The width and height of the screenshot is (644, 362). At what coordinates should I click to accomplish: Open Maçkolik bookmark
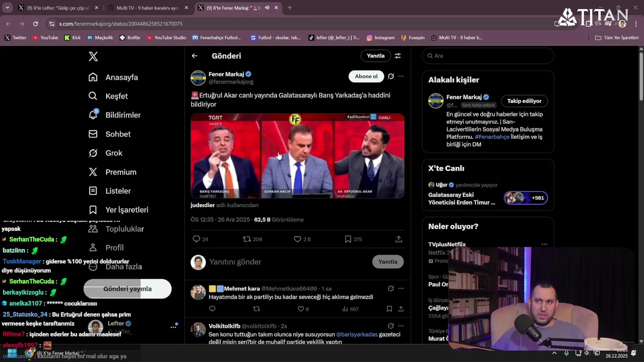[x=100, y=38]
